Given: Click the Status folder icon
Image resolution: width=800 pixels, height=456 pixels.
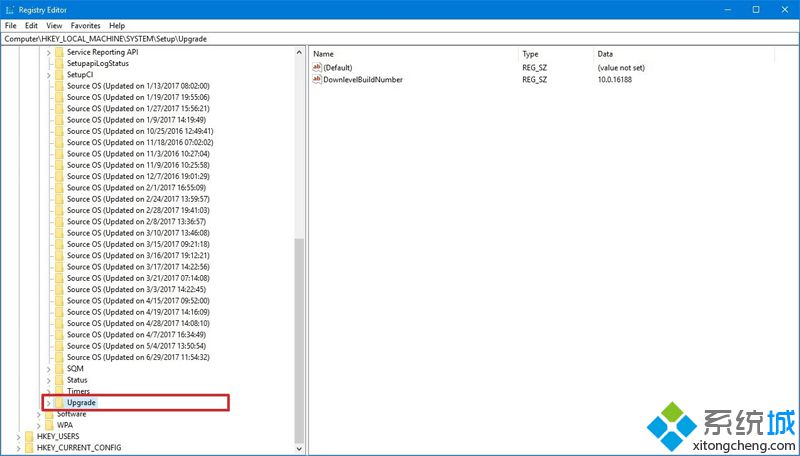Looking at the screenshot, I should click(59, 380).
